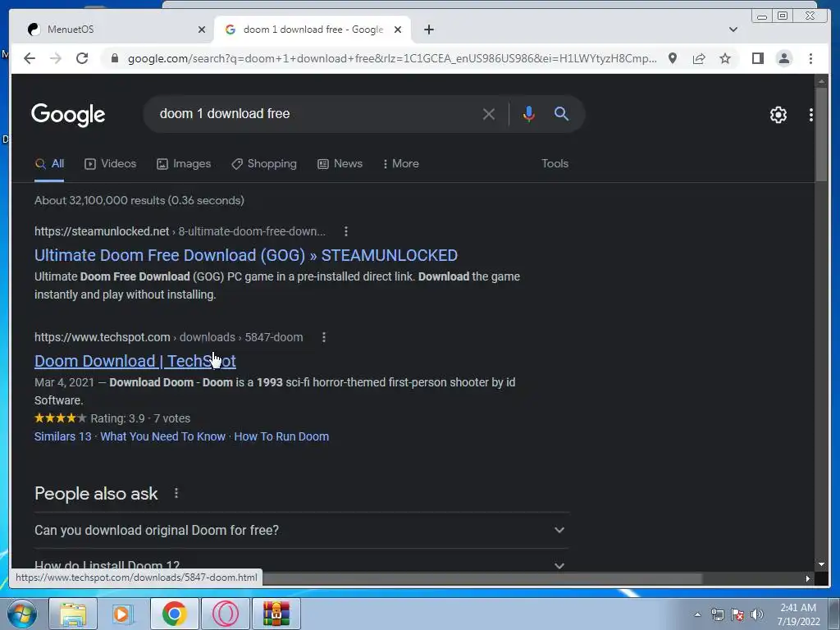This screenshot has width=840, height=630.
Task: Open Windows Explorer from the taskbar
Action: point(73,614)
